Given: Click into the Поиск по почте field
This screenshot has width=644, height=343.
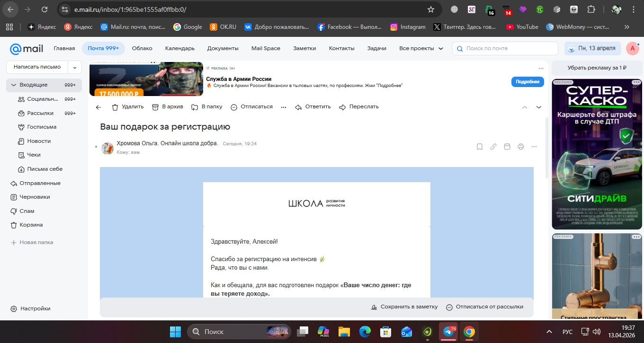Looking at the screenshot, I should click(509, 48).
